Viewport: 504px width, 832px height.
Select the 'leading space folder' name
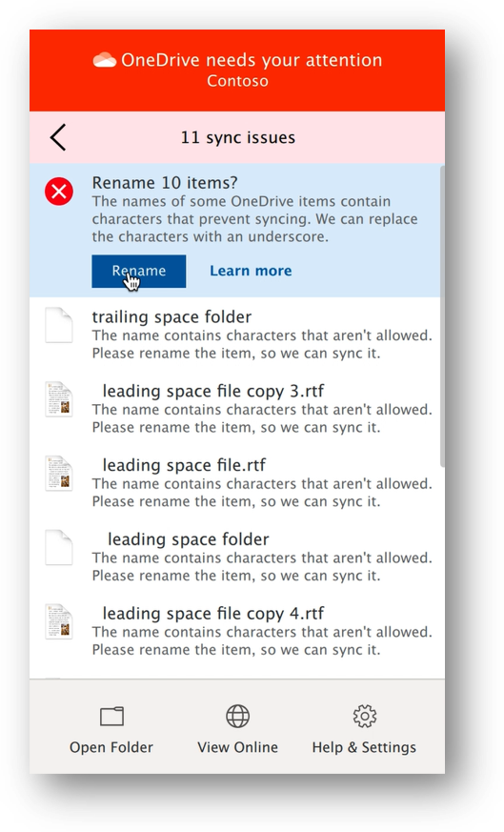(x=189, y=539)
